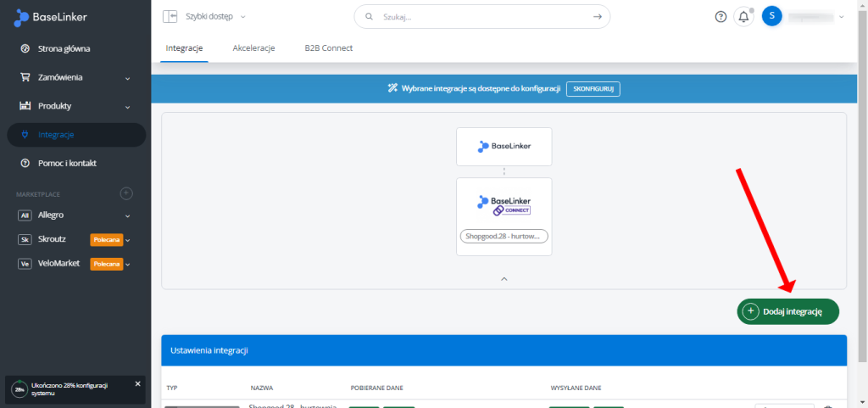Open Strona główna dashboard icon

point(25,48)
